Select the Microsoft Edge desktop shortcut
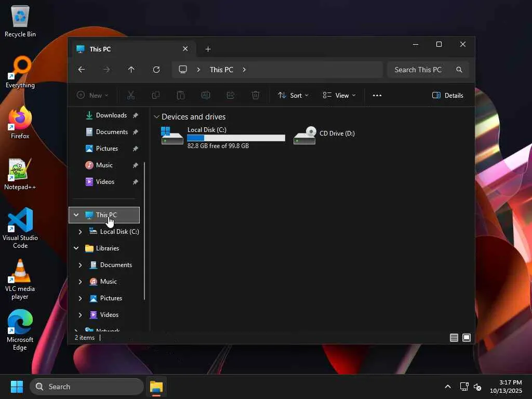 tap(20, 330)
